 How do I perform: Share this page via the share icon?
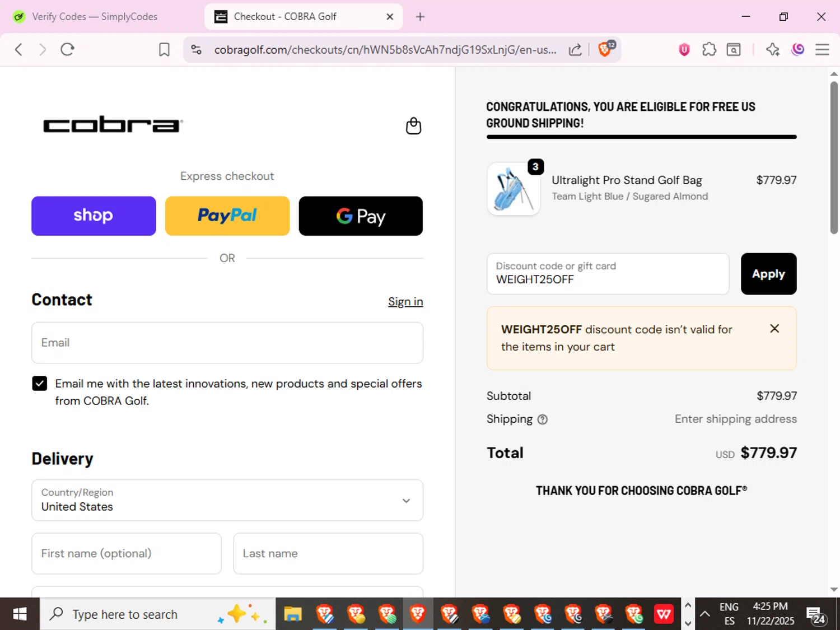coord(575,49)
